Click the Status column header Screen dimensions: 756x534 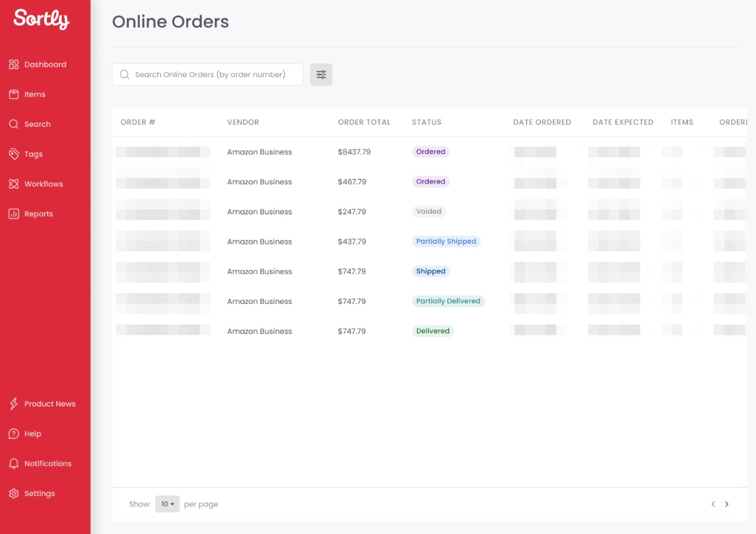427,122
